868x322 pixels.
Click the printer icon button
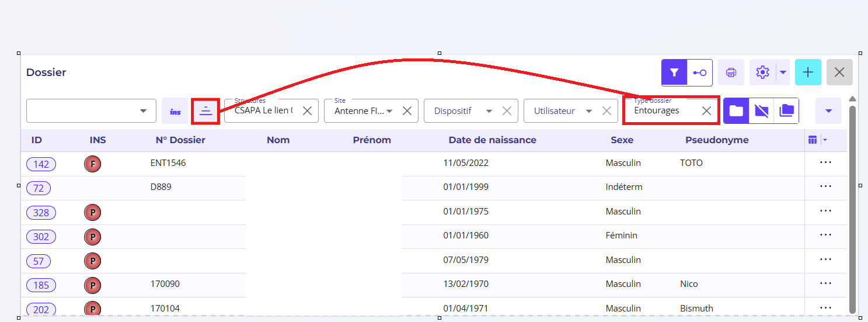[730, 72]
